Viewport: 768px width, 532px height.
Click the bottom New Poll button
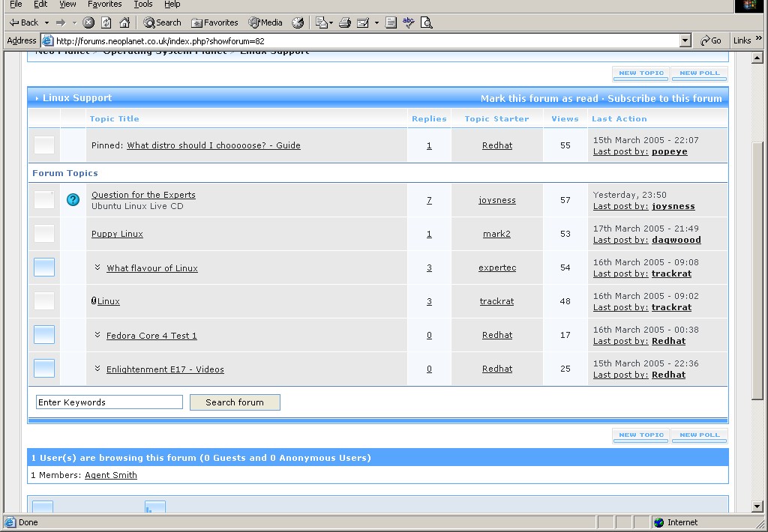[x=700, y=435]
